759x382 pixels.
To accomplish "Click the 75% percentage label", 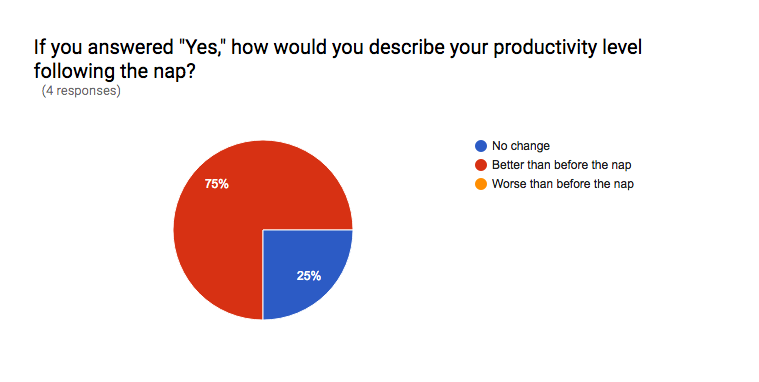I will [x=216, y=184].
